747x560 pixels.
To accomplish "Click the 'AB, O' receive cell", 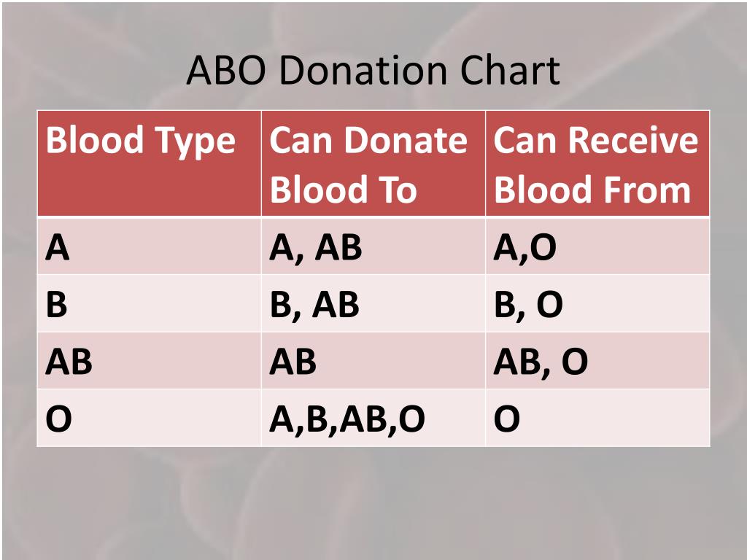I will [597, 360].
